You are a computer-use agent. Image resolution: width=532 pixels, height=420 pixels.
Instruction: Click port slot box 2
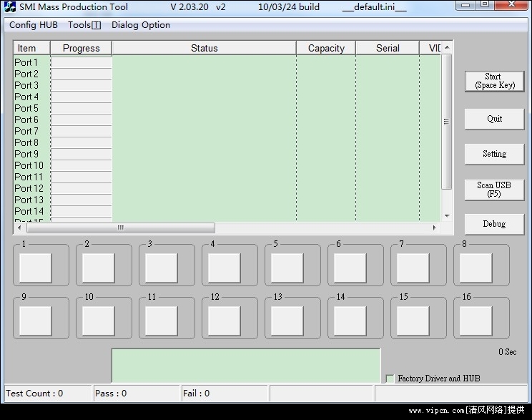coord(99,268)
